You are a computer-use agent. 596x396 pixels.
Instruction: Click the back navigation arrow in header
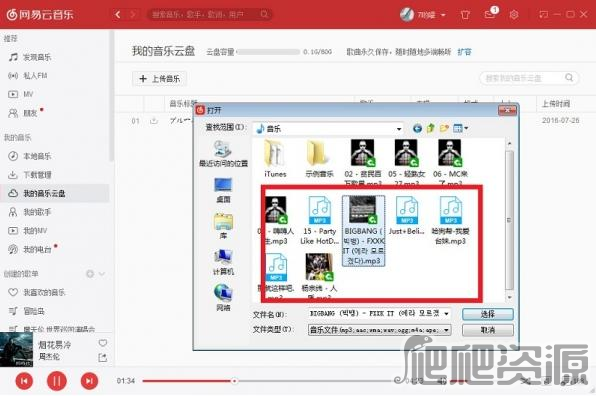tap(117, 15)
